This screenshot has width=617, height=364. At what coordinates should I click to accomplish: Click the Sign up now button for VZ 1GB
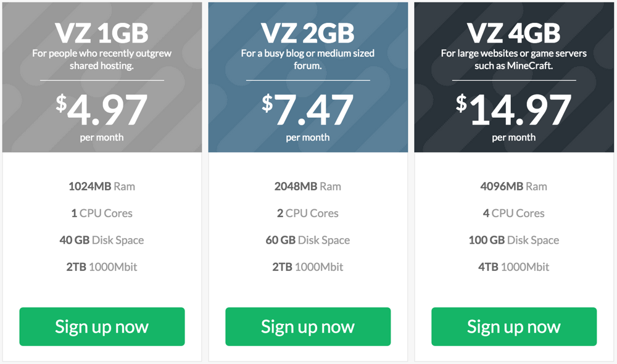[102, 327]
